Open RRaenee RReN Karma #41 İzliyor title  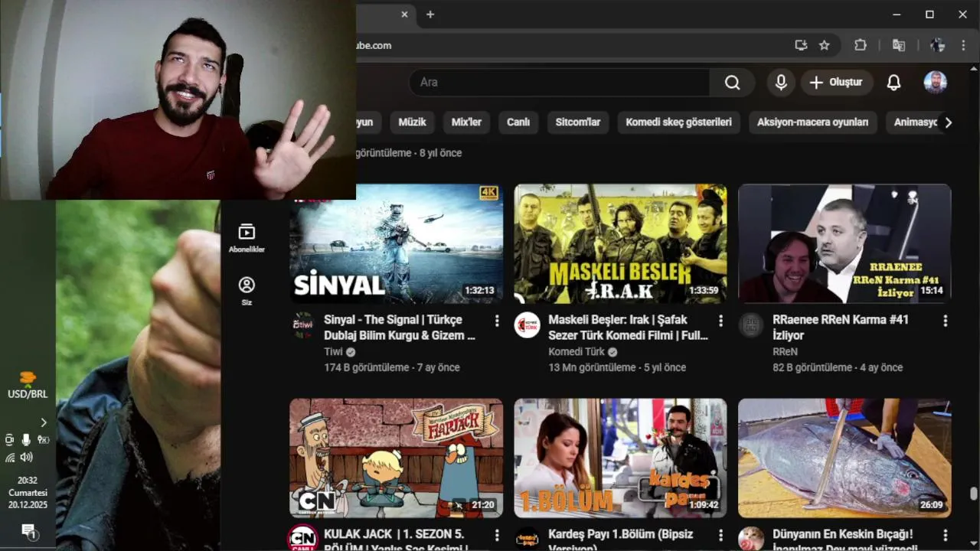pos(841,327)
